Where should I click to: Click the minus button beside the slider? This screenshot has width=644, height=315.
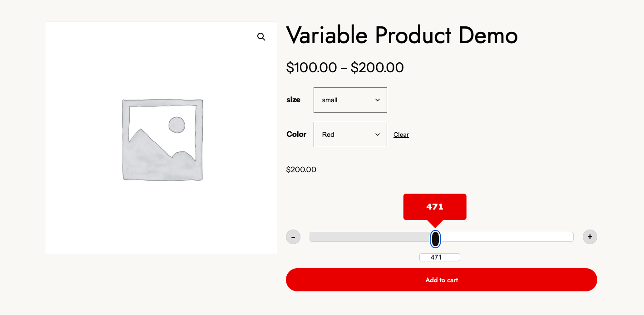pos(293,237)
